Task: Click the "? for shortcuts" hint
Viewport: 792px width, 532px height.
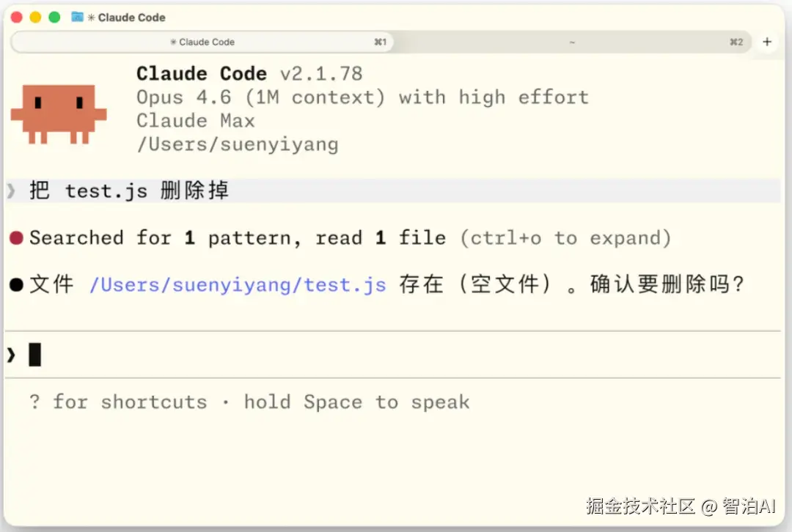Action: [x=118, y=402]
